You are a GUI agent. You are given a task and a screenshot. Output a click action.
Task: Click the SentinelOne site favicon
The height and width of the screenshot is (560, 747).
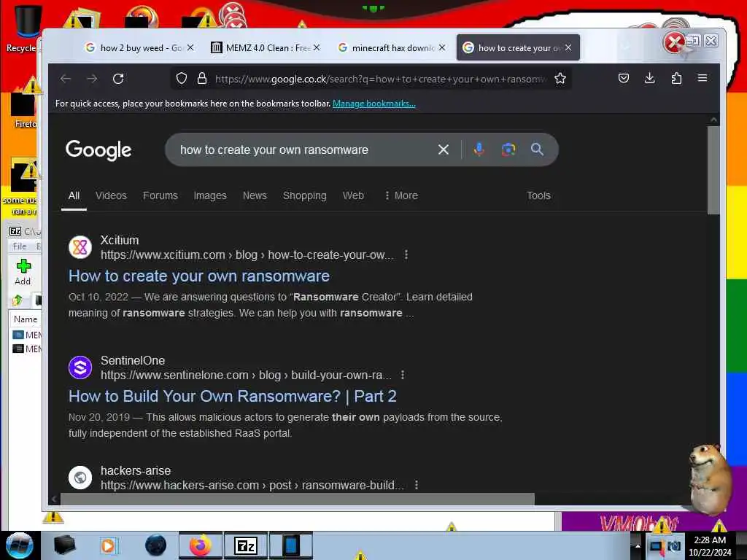point(80,367)
